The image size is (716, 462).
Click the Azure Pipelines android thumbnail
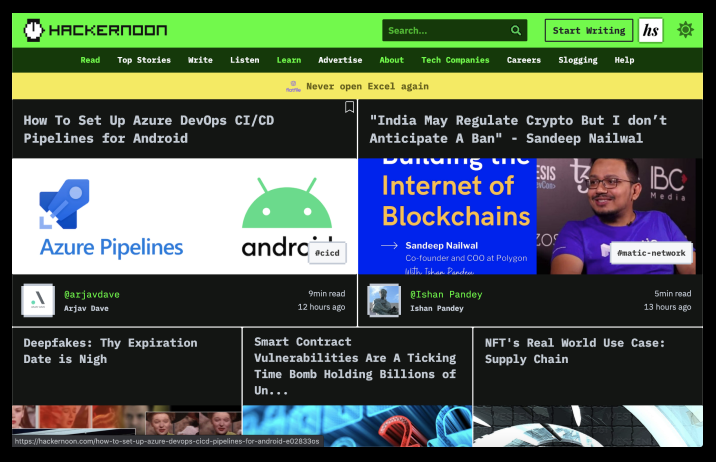coord(184,216)
